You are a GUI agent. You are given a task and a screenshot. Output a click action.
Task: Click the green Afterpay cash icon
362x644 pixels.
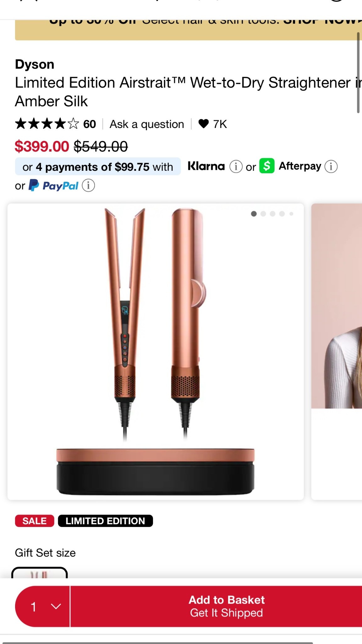(x=267, y=166)
